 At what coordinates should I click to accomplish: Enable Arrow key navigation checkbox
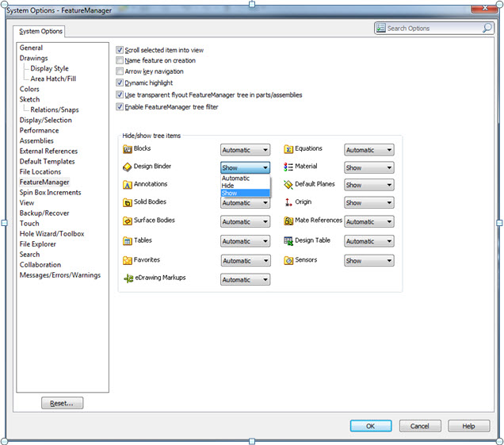click(x=120, y=71)
